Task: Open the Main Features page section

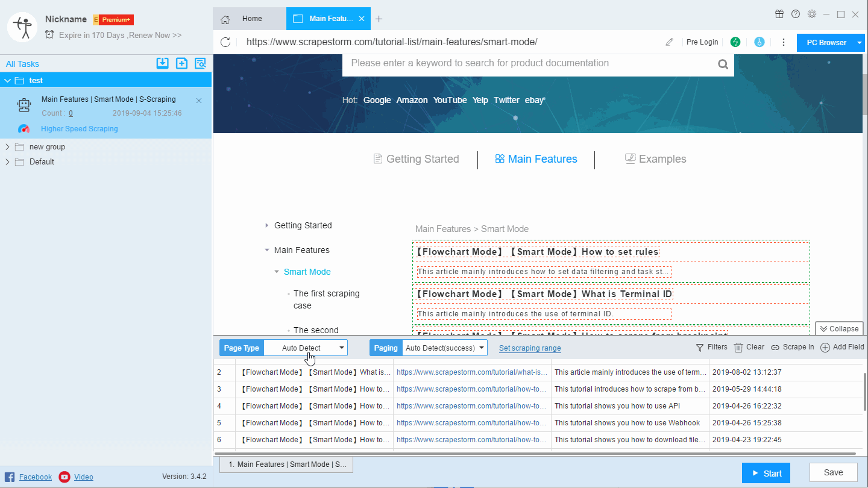Action: click(x=536, y=159)
